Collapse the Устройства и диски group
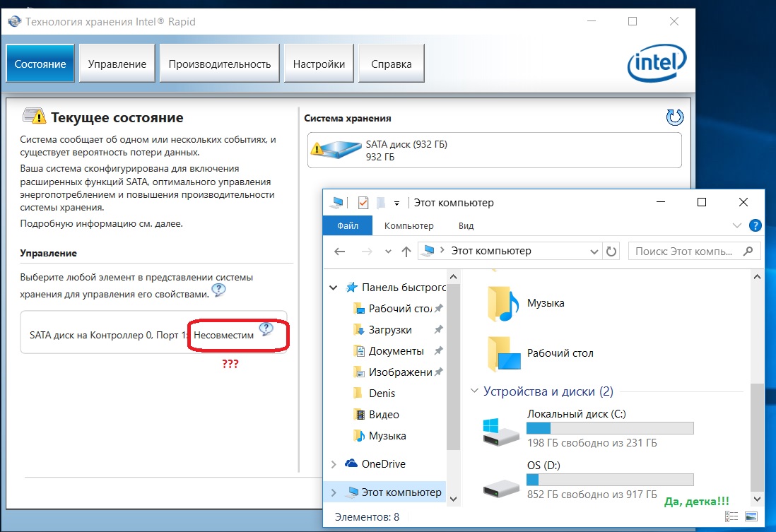Viewport: 776px width, 532px height. coord(475,391)
